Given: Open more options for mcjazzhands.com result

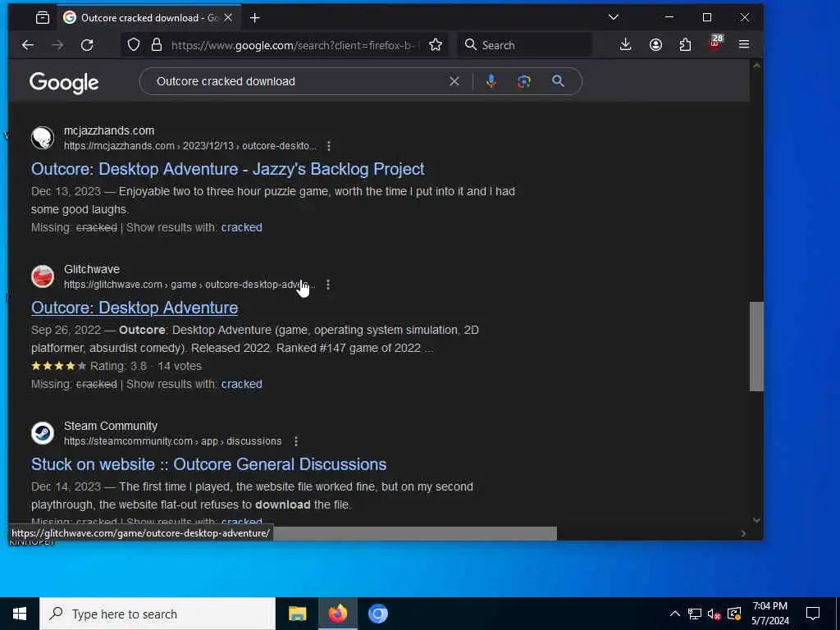Looking at the screenshot, I should [x=329, y=146].
